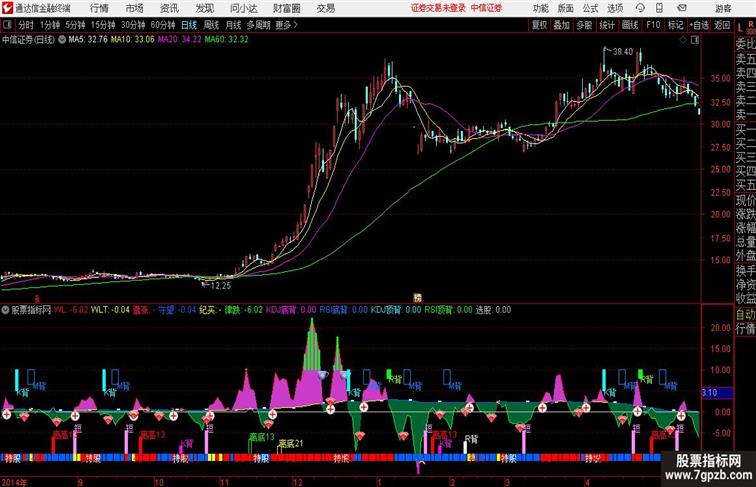The height and width of the screenshot is (487, 756).
Task: Switch to 分时 period tab
Action: pos(26,25)
